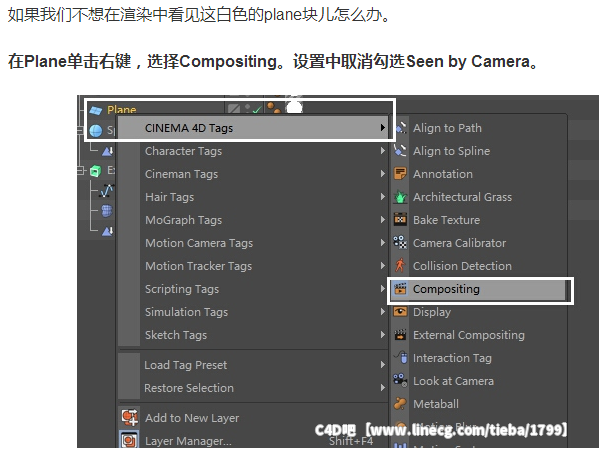This screenshot has height=449, width=601.
Task: Expand the Character Tags submenu arrow
Action: coord(383,151)
